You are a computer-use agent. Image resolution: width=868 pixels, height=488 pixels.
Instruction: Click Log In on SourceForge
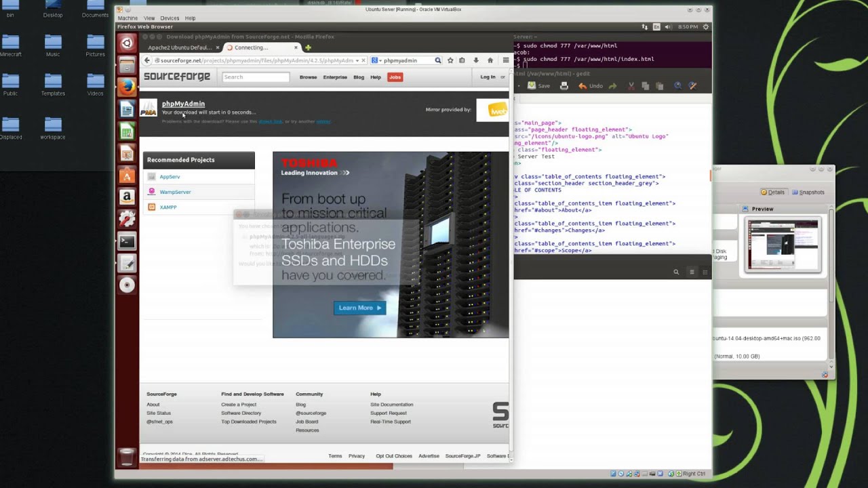488,77
